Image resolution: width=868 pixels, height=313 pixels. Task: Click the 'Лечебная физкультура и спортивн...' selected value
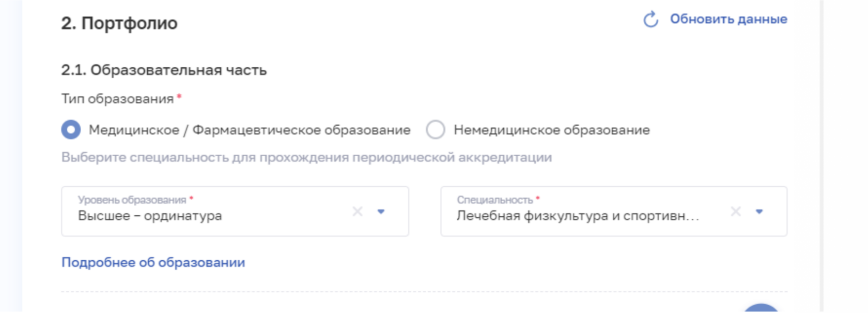click(x=578, y=216)
